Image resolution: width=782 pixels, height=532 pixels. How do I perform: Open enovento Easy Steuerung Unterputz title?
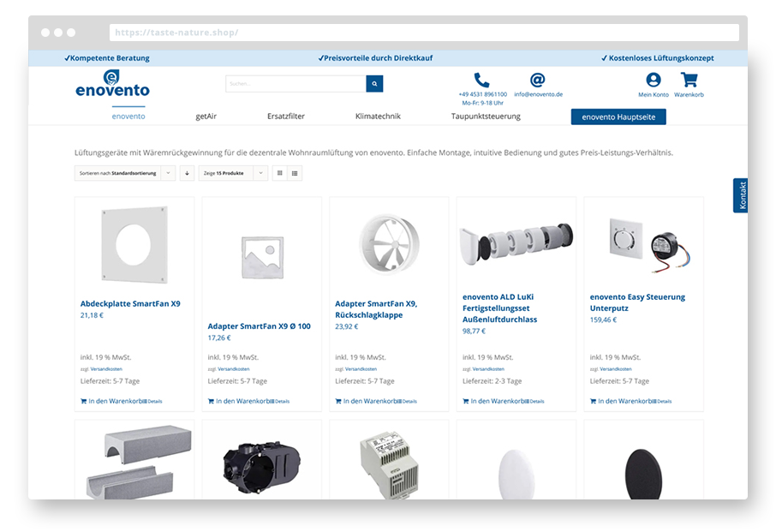tap(637, 302)
